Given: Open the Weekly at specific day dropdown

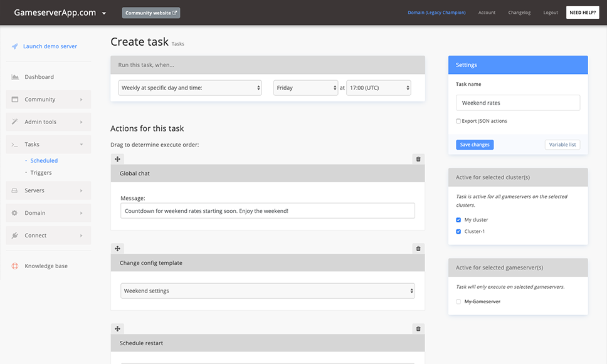Looking at the screenshot, I should tap(189, 88).
